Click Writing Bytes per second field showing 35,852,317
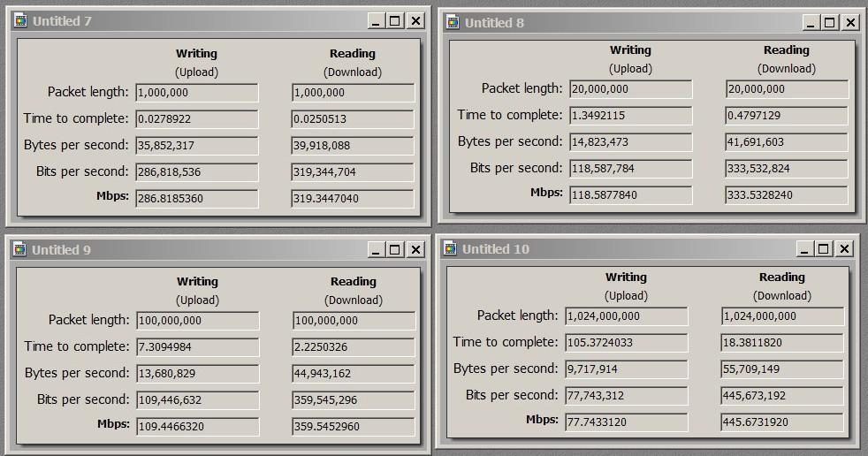This screenshot has height=456, width=868. tap(196, 146)
